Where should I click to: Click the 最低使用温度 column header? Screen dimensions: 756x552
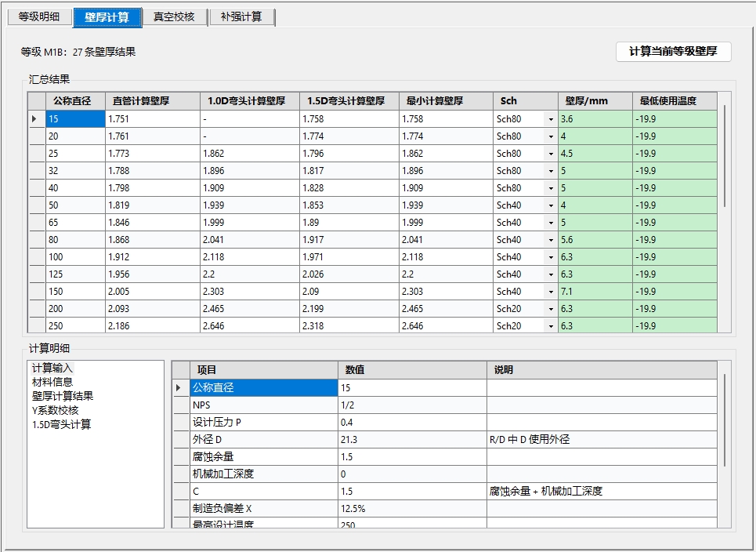(675, 101)
